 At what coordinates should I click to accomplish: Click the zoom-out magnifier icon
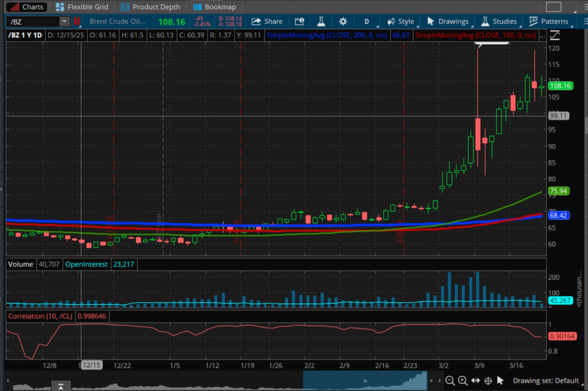tap(450, 381)
